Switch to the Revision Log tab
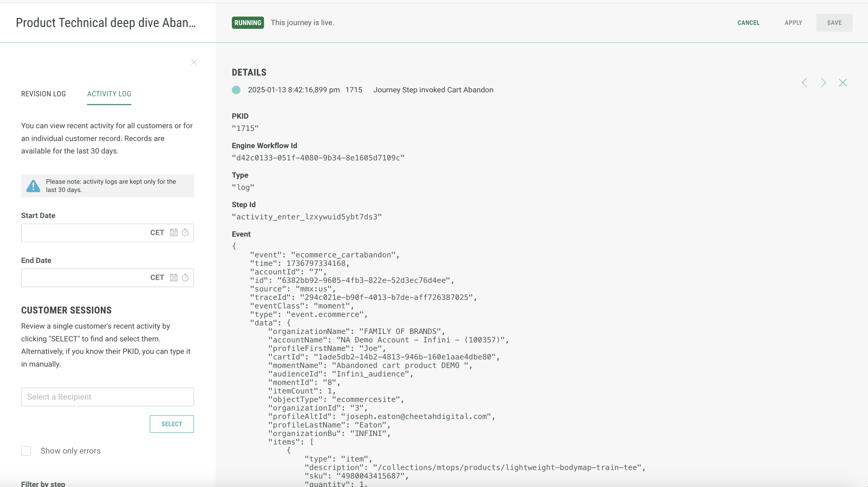The height and width of the screenshot is (487, 868). (44, 94)
